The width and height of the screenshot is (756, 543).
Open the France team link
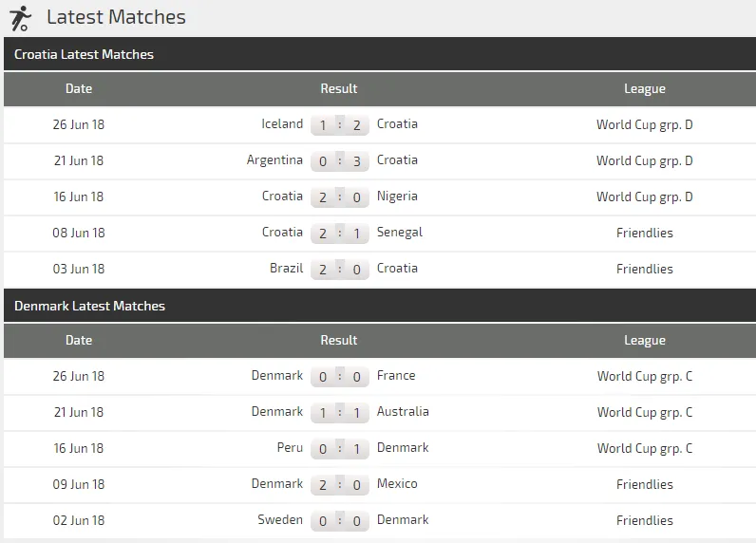pos(396,376)
